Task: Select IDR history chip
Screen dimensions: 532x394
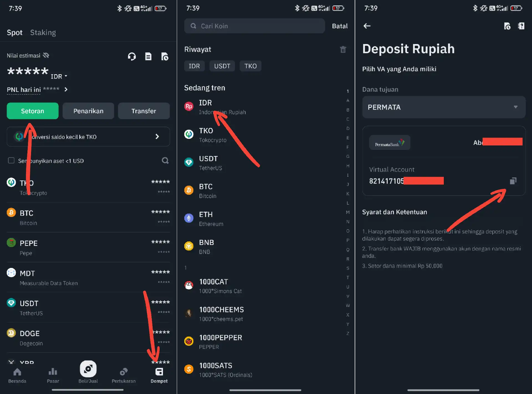Action: coord(194,66)
